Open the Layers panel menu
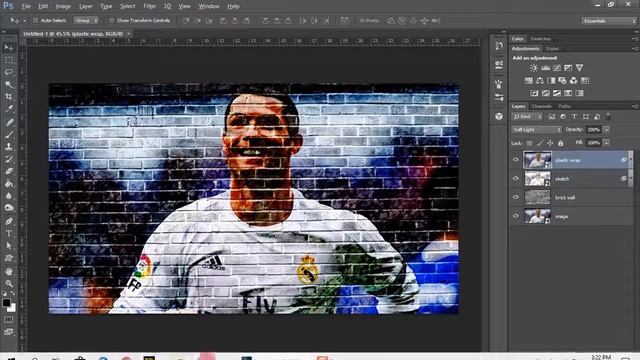The width and height of the screenshot is (640, 360). (635, 106)
